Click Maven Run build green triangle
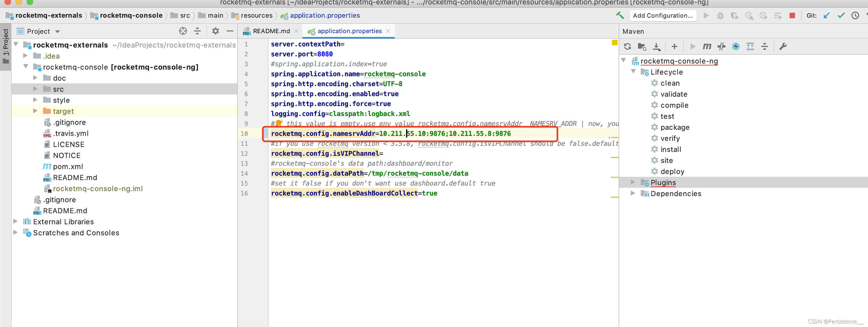The height and width of the screenshot is (327, 868). [x=693, y=46]
